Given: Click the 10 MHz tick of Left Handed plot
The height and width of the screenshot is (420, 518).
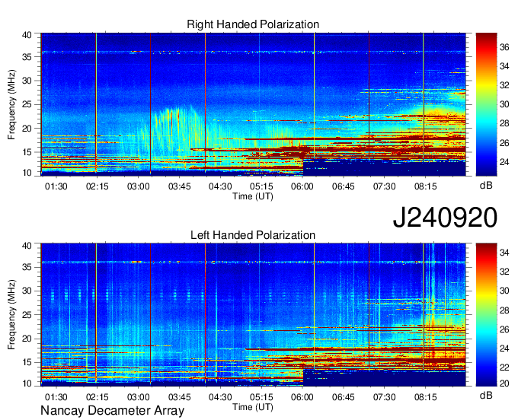Looking at the screenshot, I should click(27, 383).
